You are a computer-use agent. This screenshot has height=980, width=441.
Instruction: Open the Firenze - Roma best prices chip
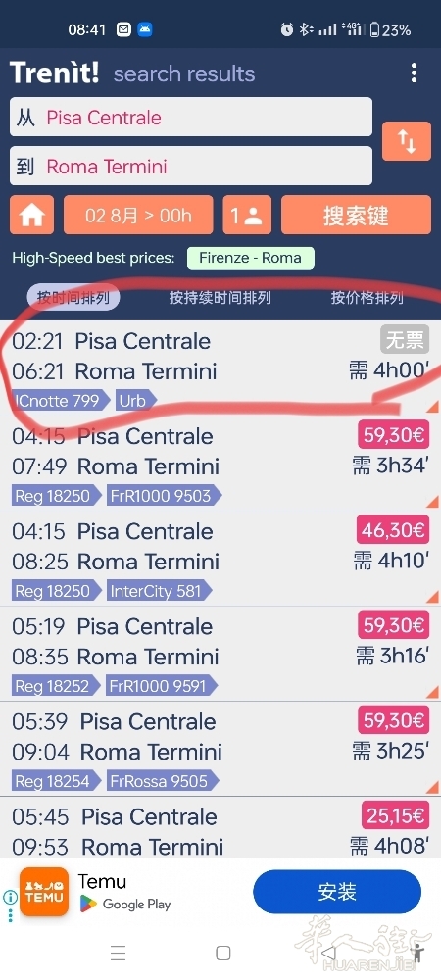pyautogui.click(x=250, y=258)
